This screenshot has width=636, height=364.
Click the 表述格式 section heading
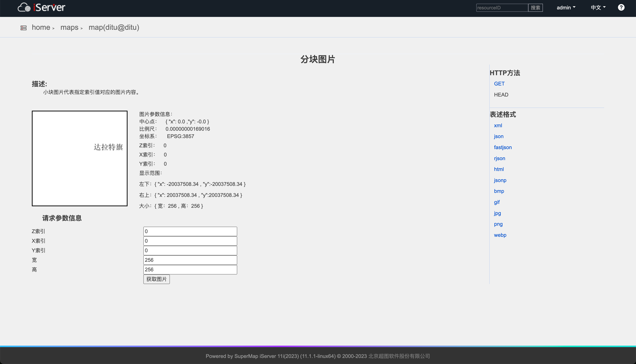click(x=503, y=115)
